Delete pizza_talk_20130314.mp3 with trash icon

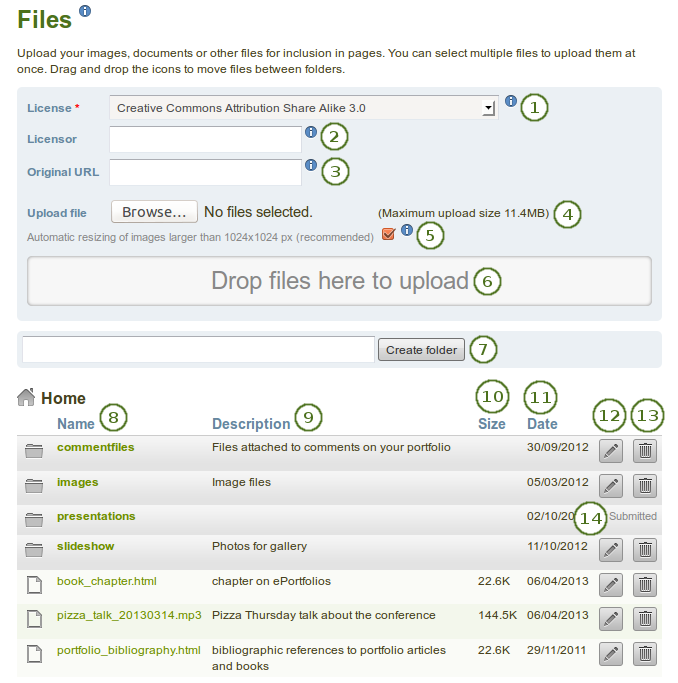[x=645, y=619]
